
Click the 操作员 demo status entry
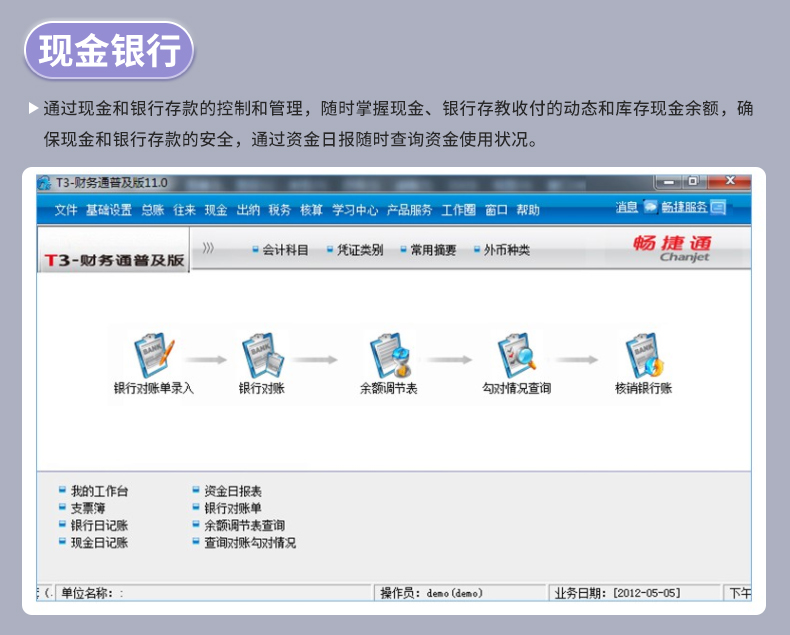(460, 593)
